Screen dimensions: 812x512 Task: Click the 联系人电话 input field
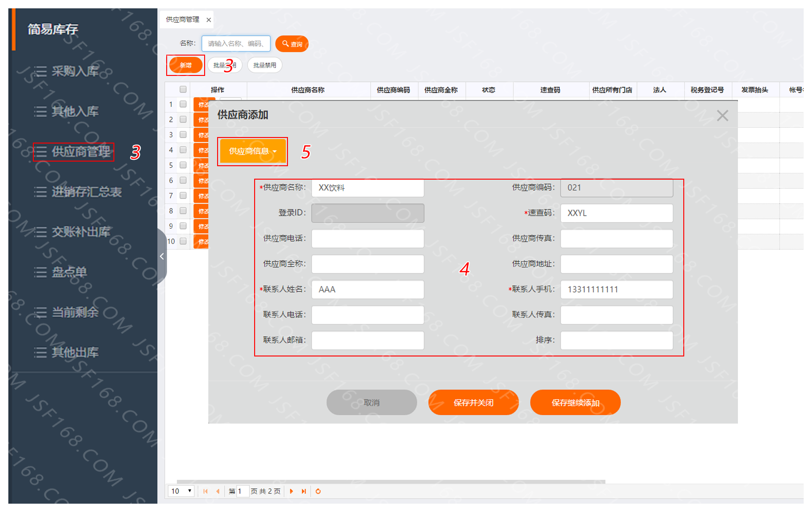click(x=368, y=315)
